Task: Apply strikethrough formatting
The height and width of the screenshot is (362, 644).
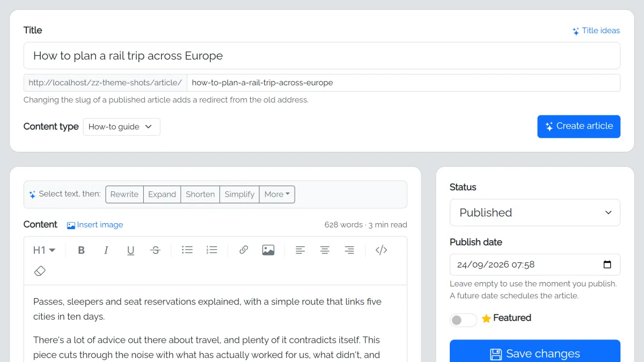Action: tap(155, 250)
